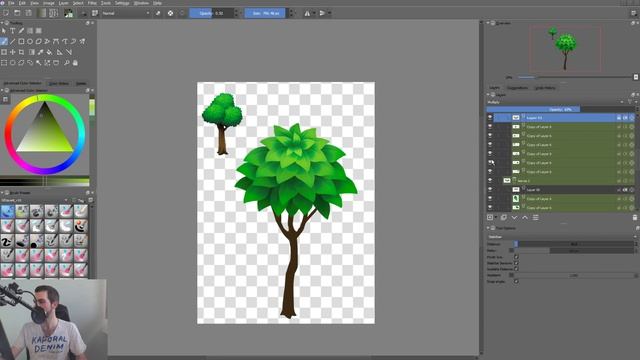
Task: Open the Stabilizer smoothing dropdown
Action: (x=562, y=237)
